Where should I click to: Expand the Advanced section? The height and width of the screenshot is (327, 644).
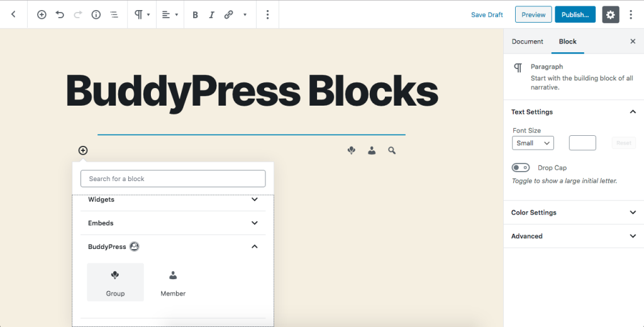[x=574, y=236]
